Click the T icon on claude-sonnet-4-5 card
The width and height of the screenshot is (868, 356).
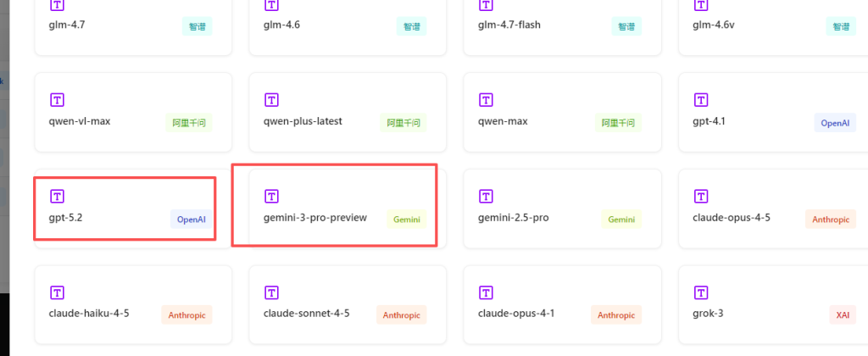point(272,292)
